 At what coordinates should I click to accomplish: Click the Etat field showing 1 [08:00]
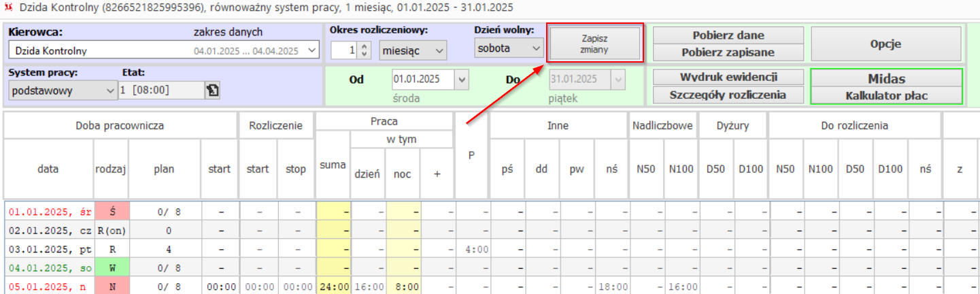click(x=161, y=90)
